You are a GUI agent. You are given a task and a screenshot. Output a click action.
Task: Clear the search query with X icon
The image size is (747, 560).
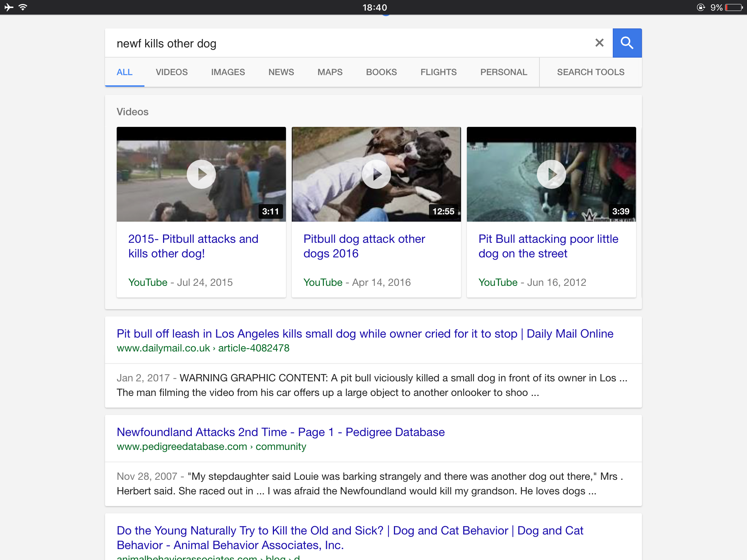pos(599,43)
